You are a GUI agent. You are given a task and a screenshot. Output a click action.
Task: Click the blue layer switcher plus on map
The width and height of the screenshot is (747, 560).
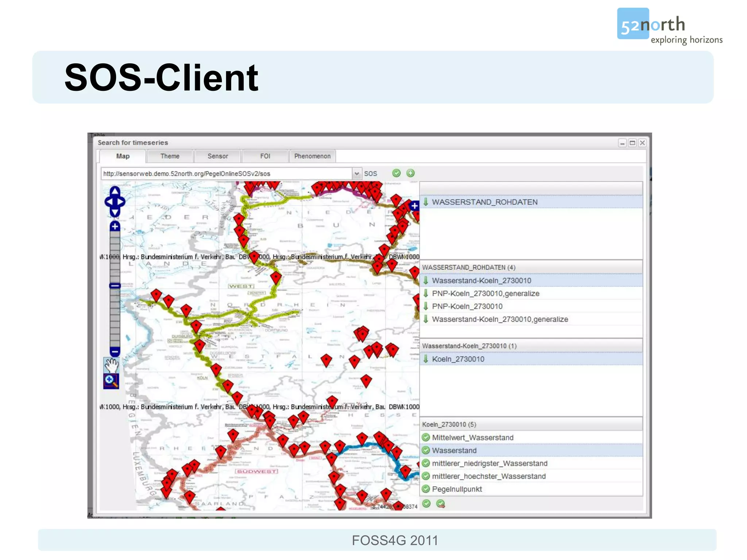414,206
